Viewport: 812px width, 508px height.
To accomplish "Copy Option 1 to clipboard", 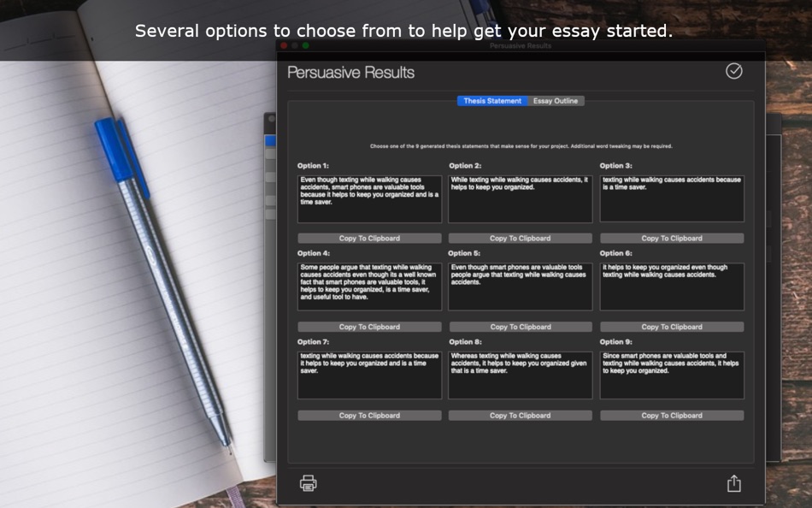I will point(369,239).
